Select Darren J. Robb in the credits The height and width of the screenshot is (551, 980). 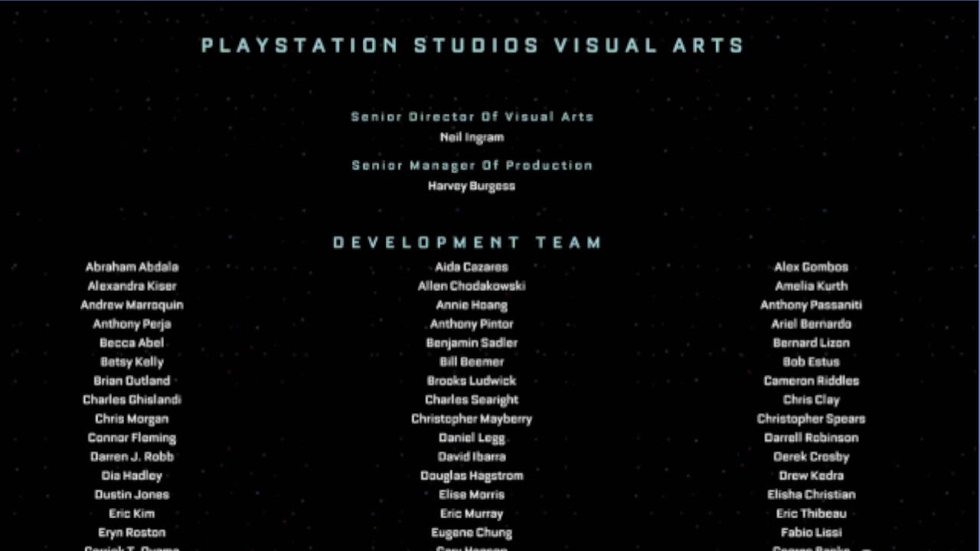pyautogui.click(x=132, y=457)
